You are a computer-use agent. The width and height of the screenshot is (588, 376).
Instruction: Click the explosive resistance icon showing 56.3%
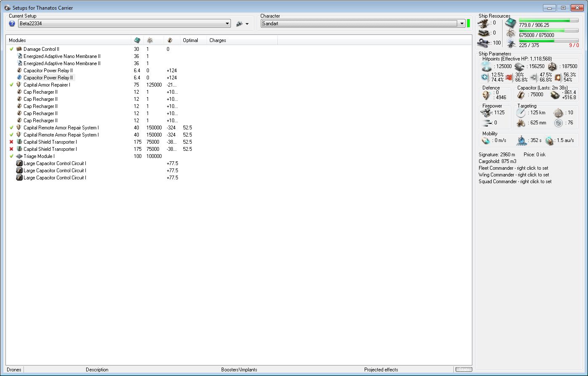(558, 77)
